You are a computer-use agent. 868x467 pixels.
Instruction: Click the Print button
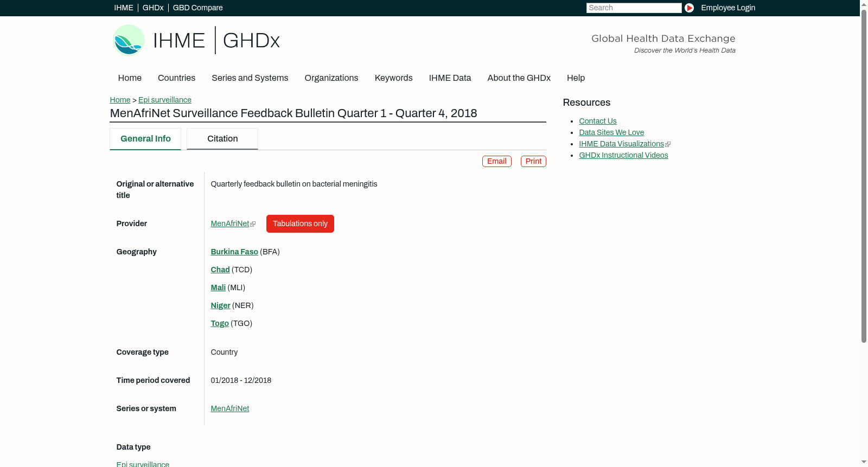533,161
